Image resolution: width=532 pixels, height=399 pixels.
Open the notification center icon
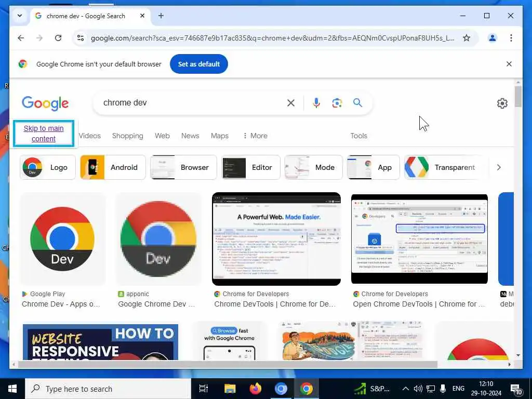tap(516, 390)
